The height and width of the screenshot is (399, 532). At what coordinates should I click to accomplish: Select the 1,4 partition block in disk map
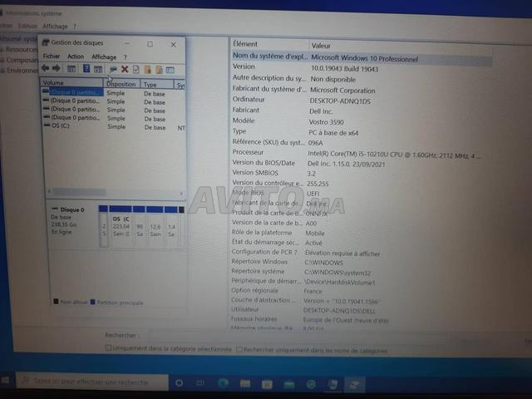click(x=171, y=227)
